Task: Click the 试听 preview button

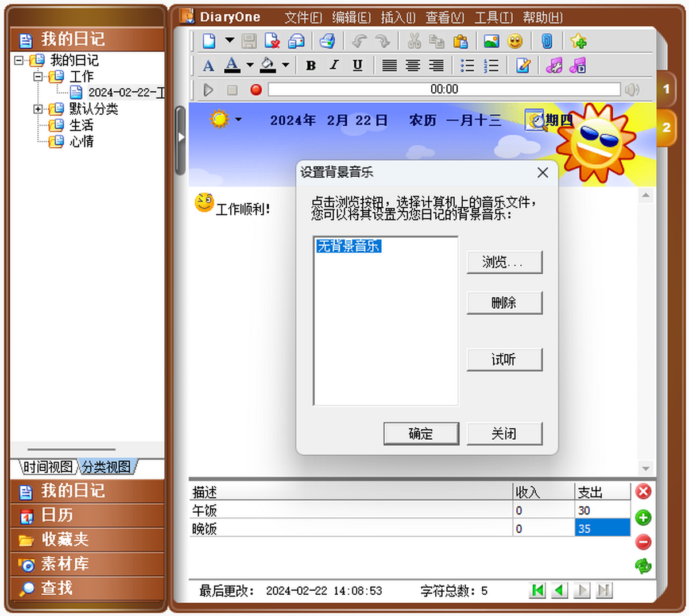Action: (504, 359)
